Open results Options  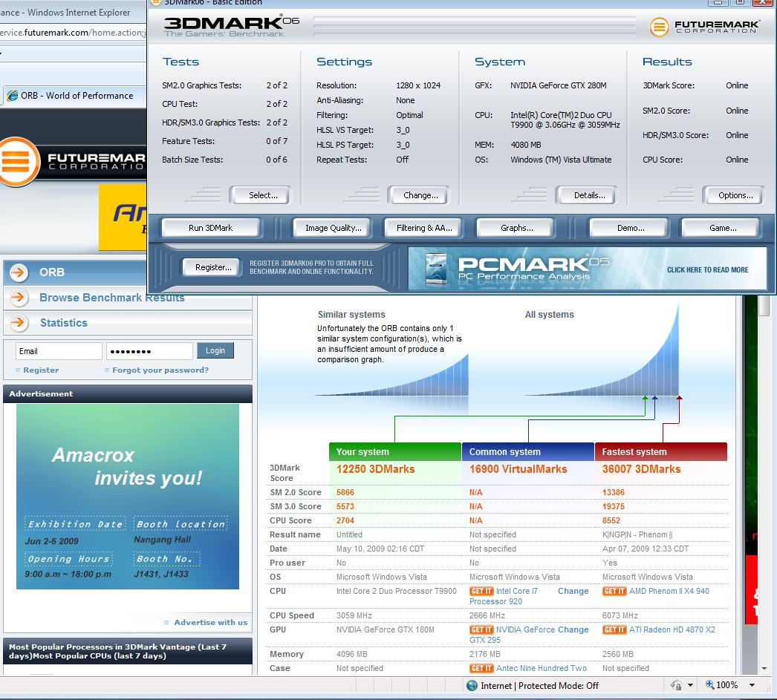pos(735,195)
